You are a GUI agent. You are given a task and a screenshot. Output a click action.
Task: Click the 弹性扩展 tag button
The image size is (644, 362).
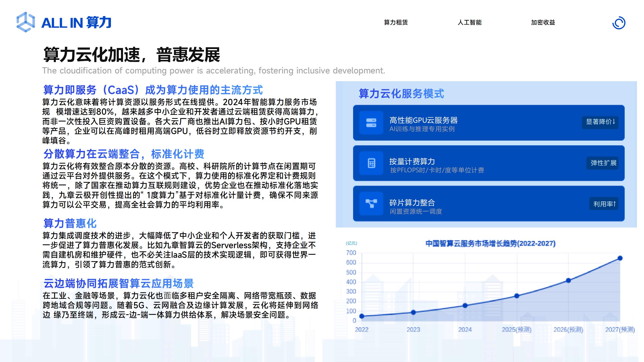coord(603,163)
